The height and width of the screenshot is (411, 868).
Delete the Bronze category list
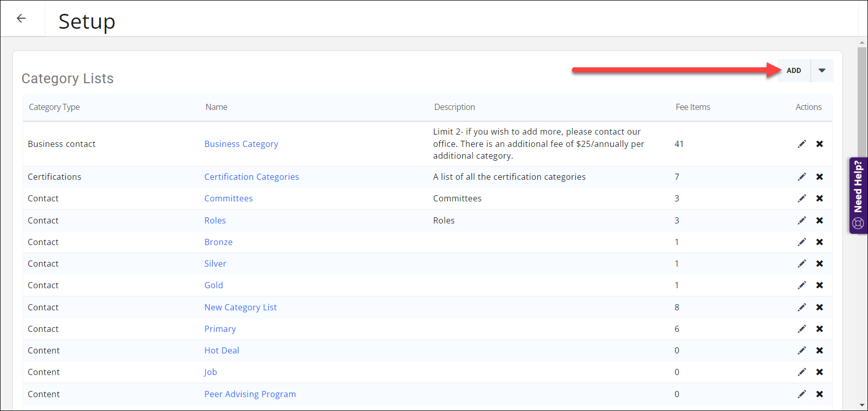pyautogui.click(x=820, y=242)
